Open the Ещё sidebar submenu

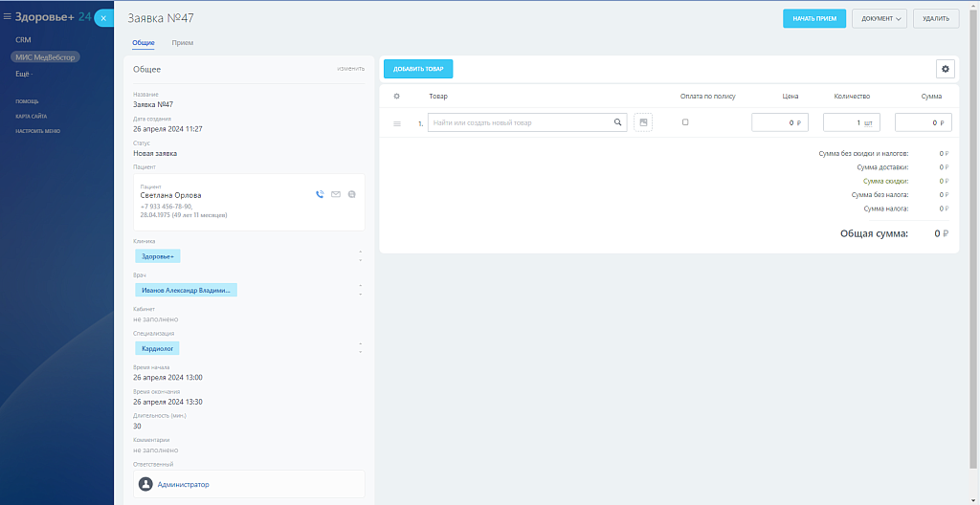pos(23,74)
